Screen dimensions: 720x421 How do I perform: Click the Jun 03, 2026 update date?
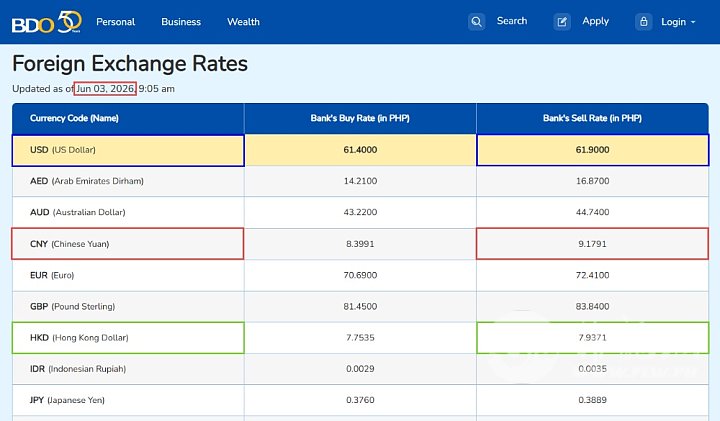(x=105, y=89)
